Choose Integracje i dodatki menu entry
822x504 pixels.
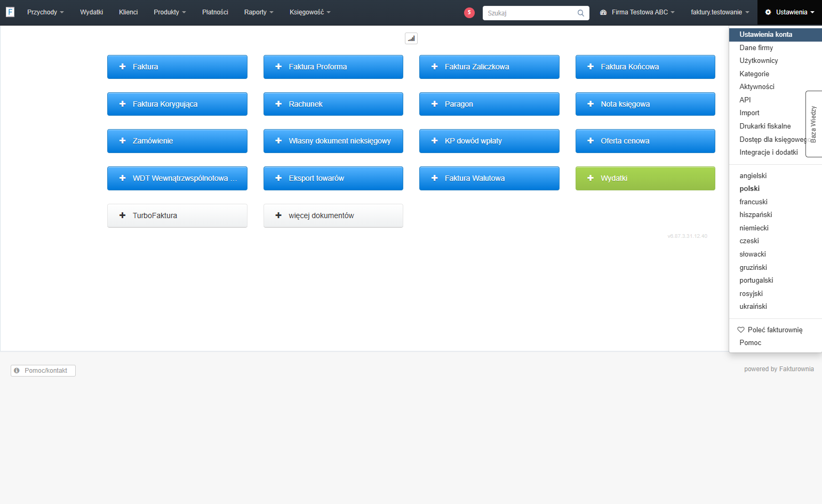point(769,153)
